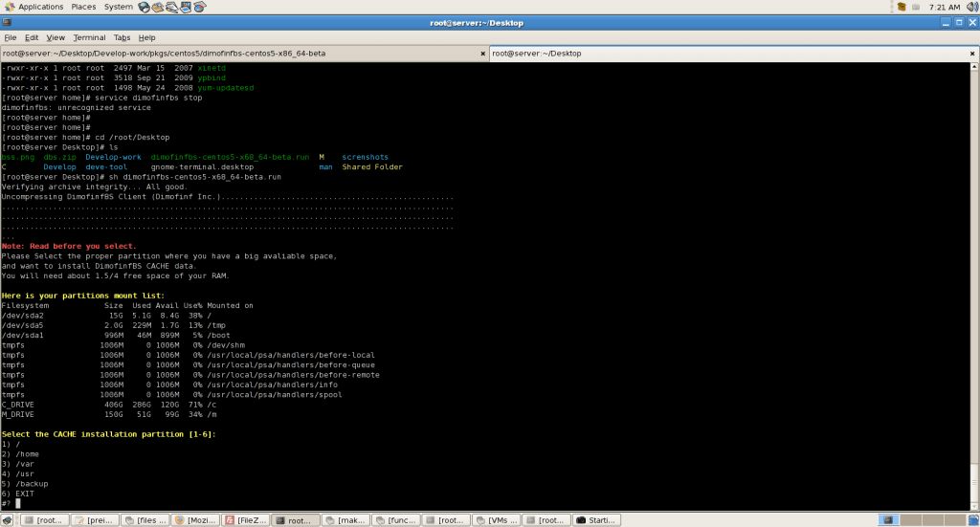Switch to the fourth workspace in switcher
Viewport: 980px width, 527px height.
tap(954, 519)
